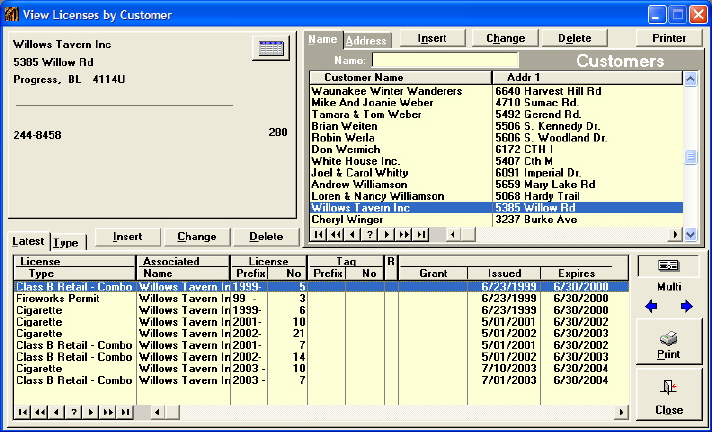Click the calendar grid icon beside customer address

pyautogui.click(x=270, y=48)
